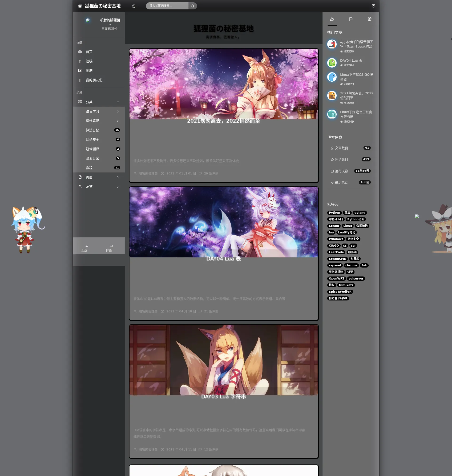The height and width of the screenshot is (476, 452).
Task: Collapse the 分类 category section
Action: (99, 102)
